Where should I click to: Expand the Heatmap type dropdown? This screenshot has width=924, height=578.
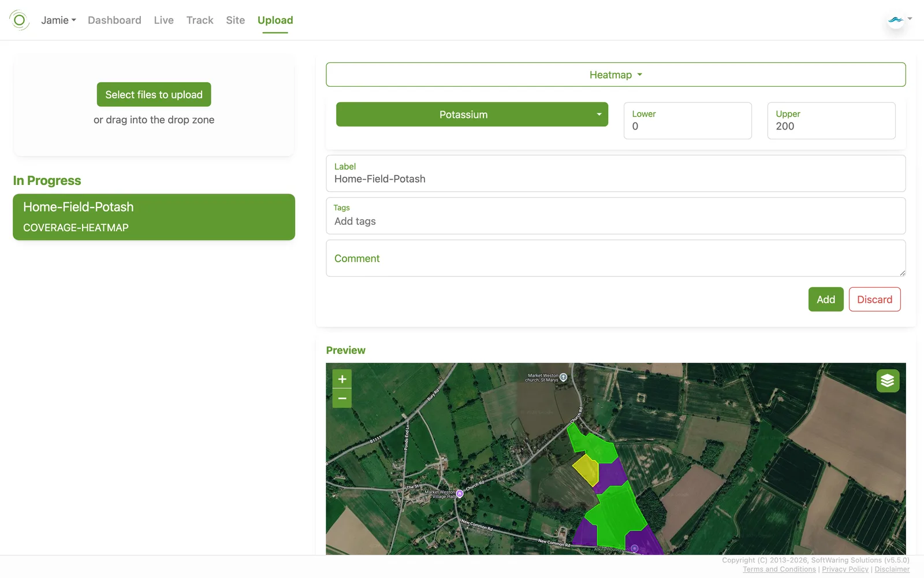pyautogui.click(x=616, y=75)
